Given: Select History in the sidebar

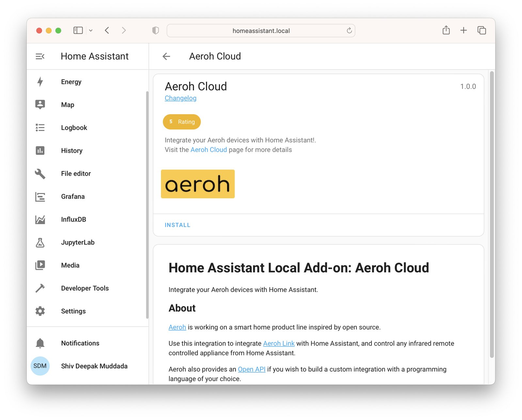Looking at the screenshot, I should pos(72,151).
